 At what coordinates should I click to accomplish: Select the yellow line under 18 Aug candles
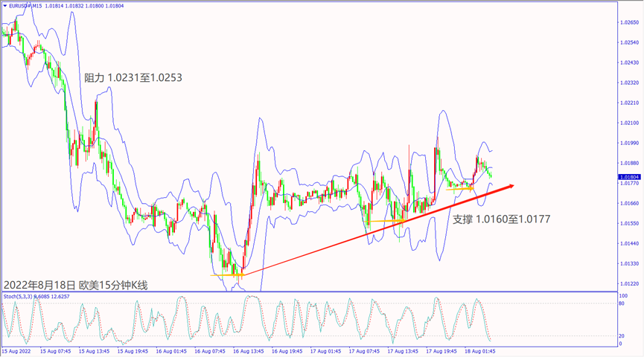click(x=460, y=188)
